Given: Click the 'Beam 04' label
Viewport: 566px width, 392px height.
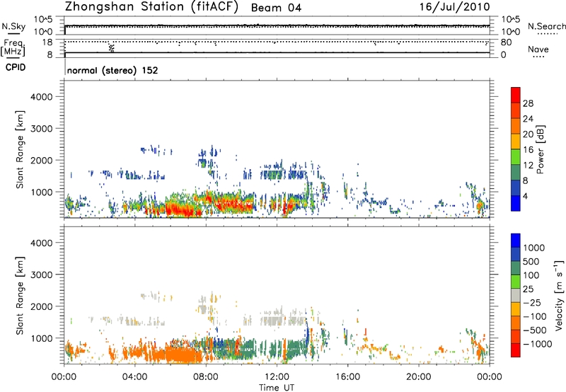Looking at the screenshot, I should (276, 8).
